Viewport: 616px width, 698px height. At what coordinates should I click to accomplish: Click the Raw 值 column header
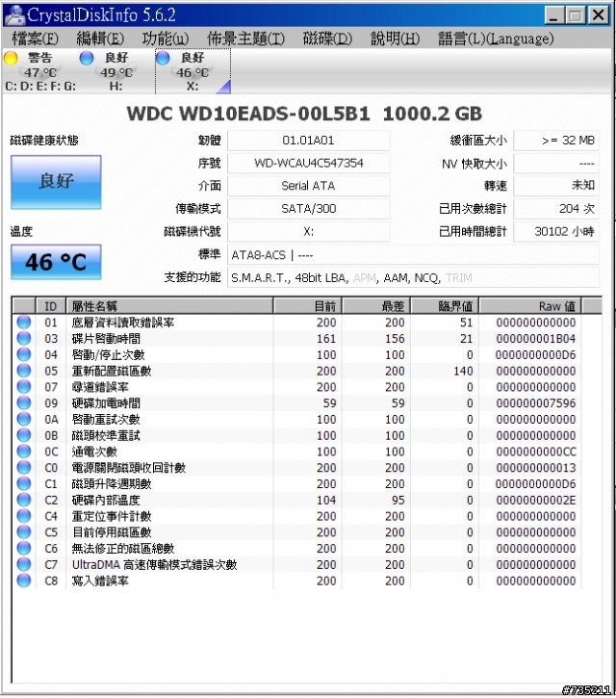(530, 306)
